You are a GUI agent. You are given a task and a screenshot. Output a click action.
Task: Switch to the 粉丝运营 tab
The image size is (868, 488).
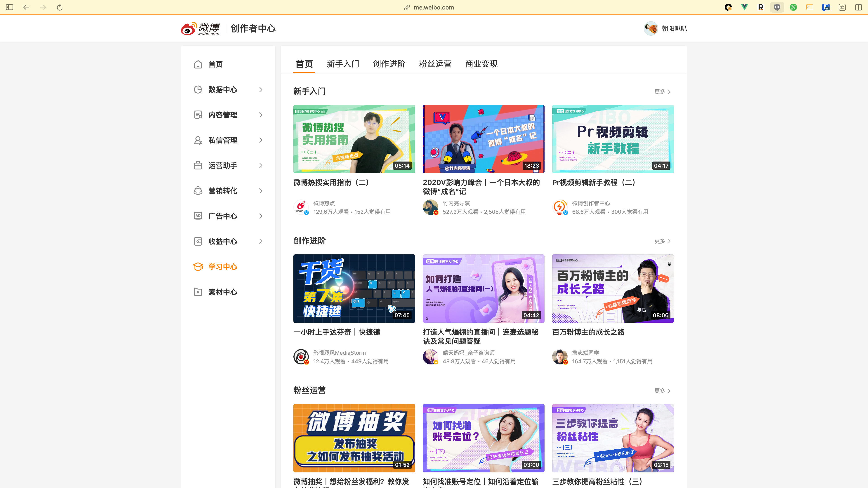[435, 64]
